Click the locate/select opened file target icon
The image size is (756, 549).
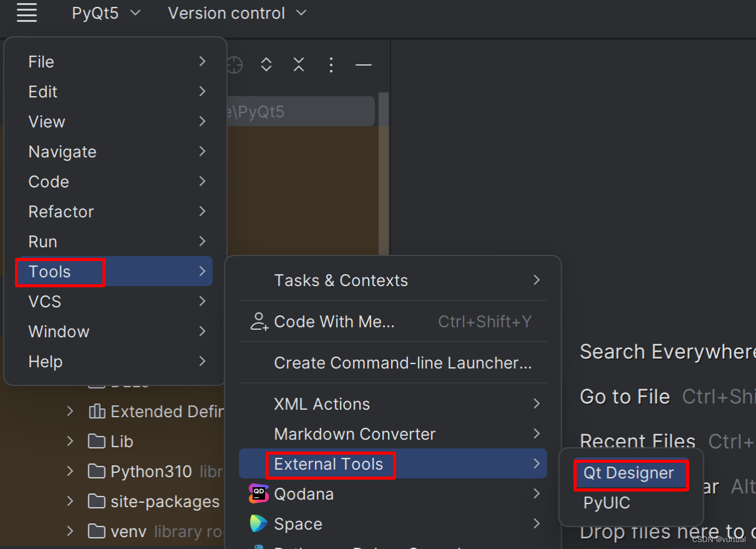[x=234, y=64]
